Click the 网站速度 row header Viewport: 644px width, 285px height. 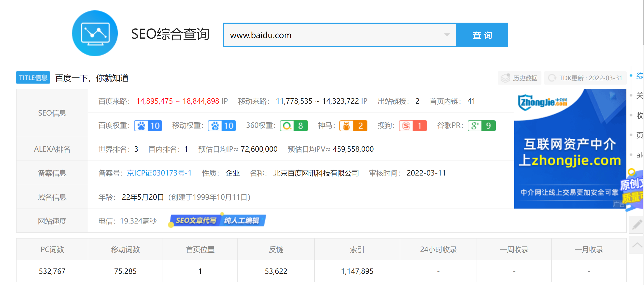click(x=52, y=221)
